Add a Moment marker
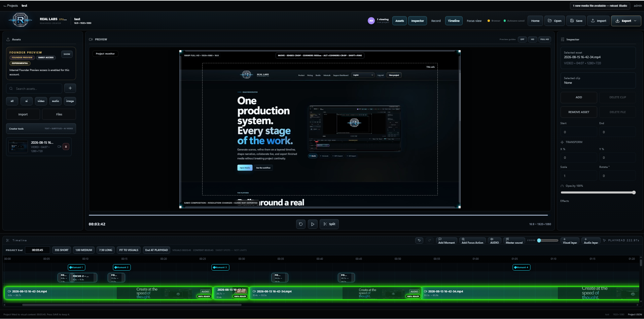 coord(446,241)
